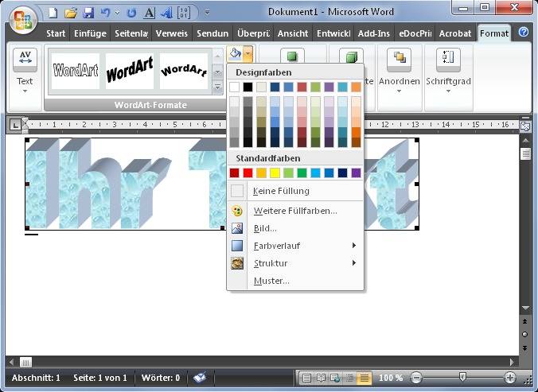Choose Keine Füllung from fill menu

tap(281, 191)
